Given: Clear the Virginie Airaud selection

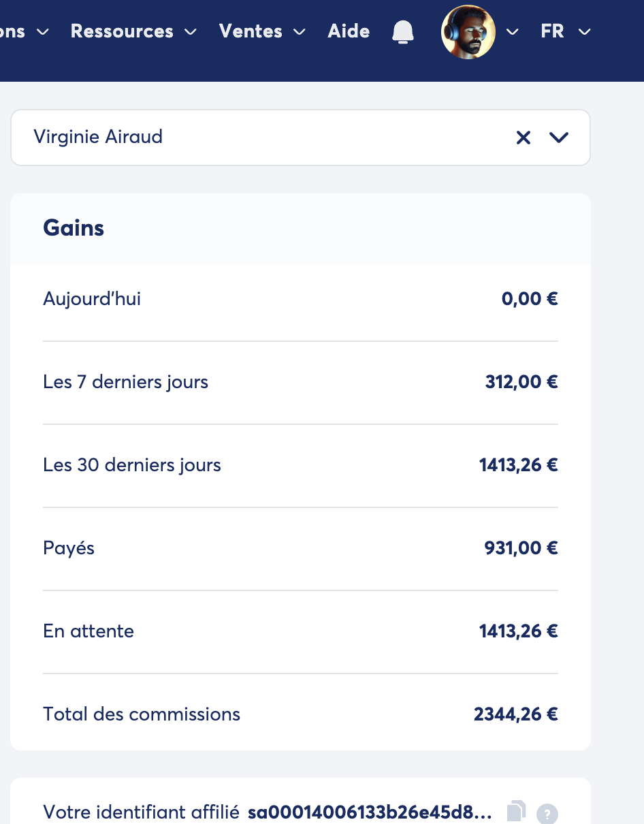Looking at the screenshot, I should click(523, 138).
